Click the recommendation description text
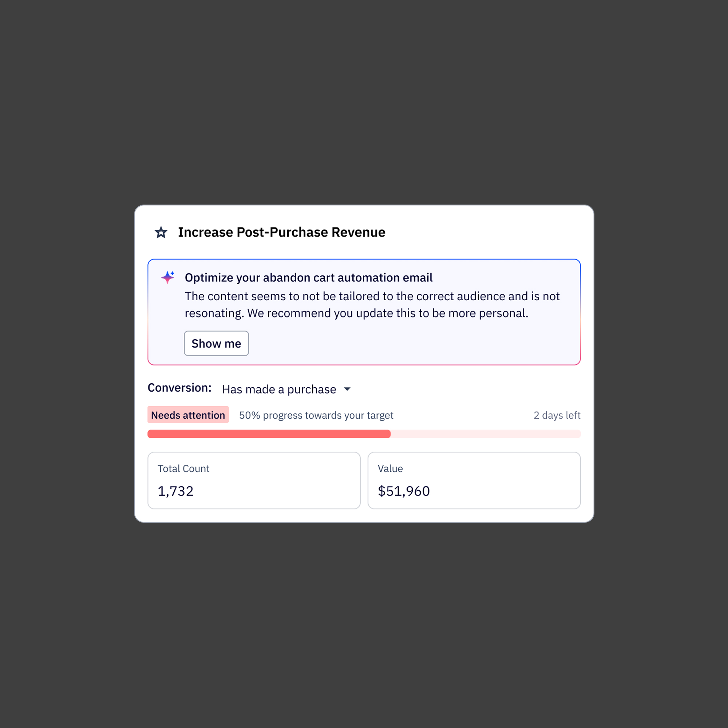 [372, 305]
